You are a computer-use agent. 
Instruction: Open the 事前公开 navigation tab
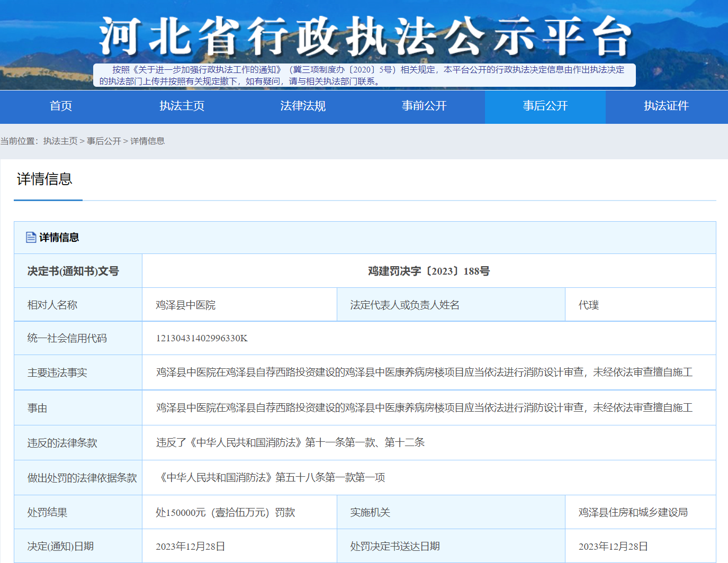click(424, 106)
